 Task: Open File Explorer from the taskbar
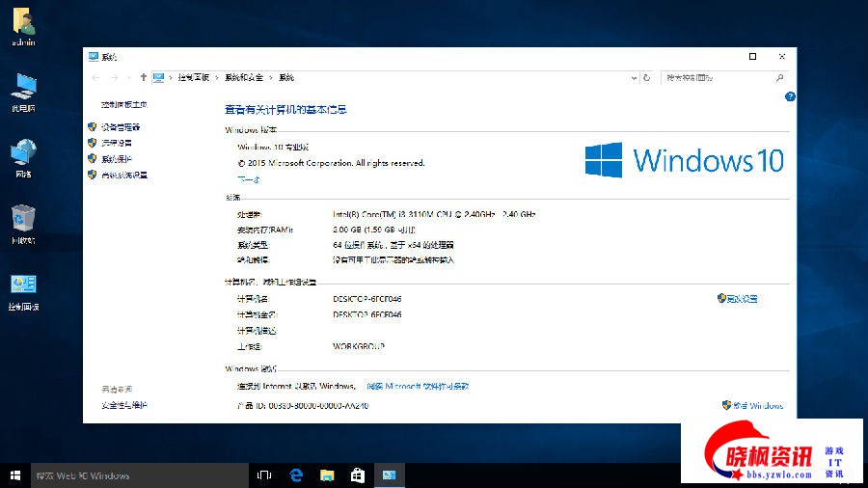click(x=327, y=475)
